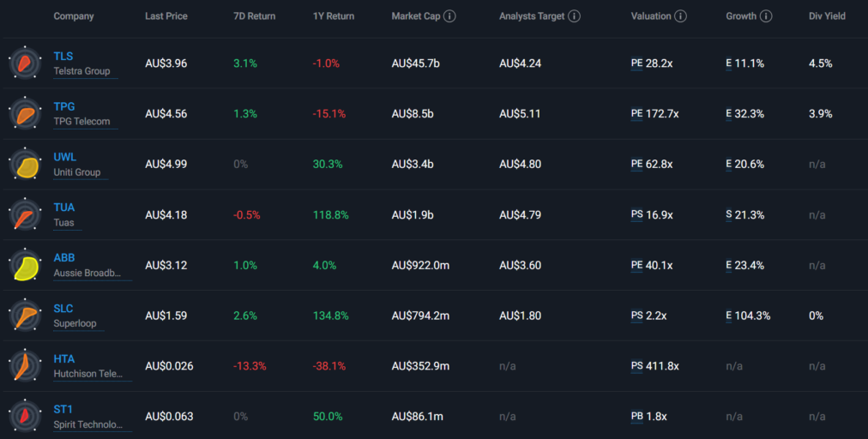868x439 pixels.
Task: Click the Company column header
Action: (74, 16)
